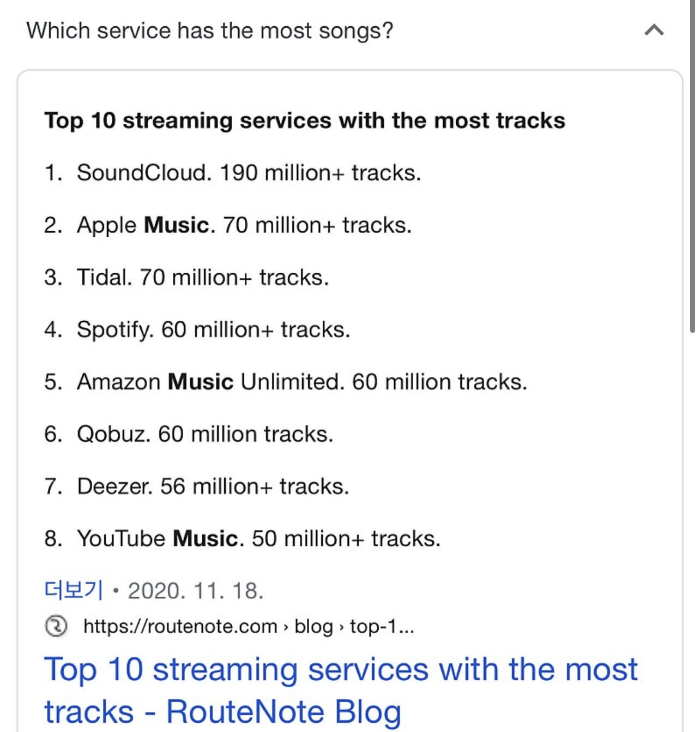Click the "blog" breadcrumb segment
This screenshot has height=732, width=700.
[x=313, y=626]
